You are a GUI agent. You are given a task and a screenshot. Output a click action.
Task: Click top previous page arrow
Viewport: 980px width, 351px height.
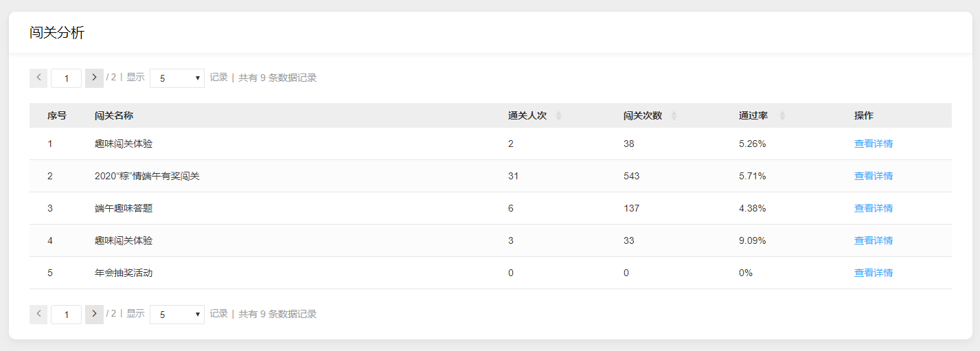tap(38, 78)
